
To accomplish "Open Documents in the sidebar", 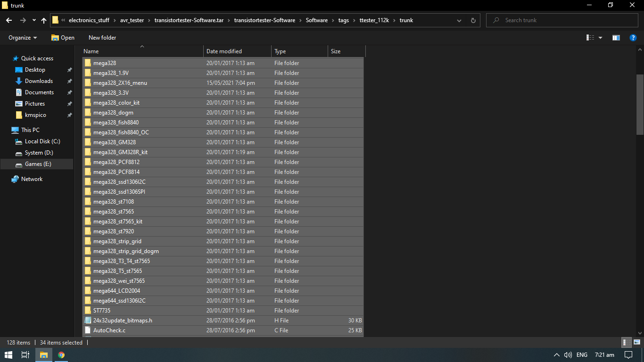I will (39, 92).
